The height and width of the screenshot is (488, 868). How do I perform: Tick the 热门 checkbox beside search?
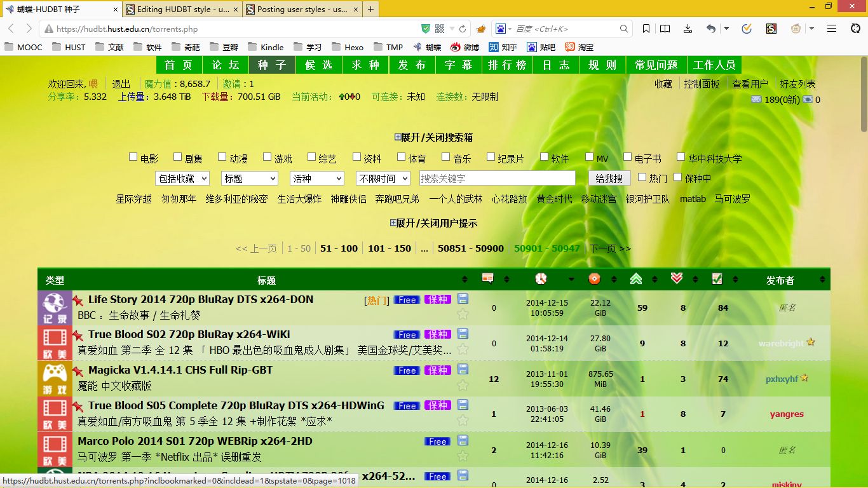click(x=642, y=177)
